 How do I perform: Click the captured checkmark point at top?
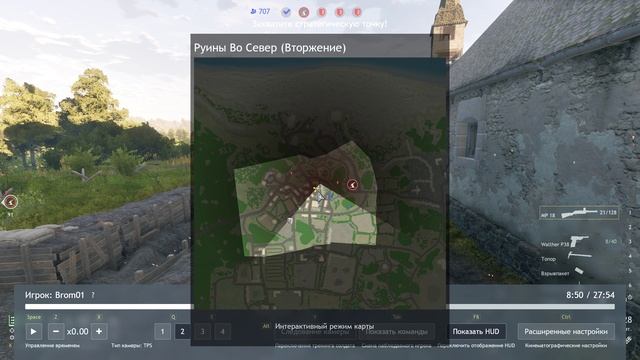point(286,12)
